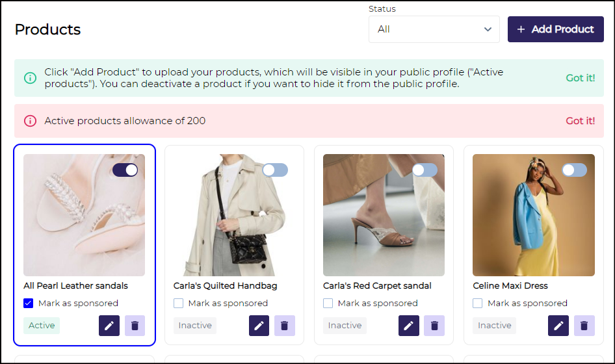Delete the All Pearl Leather sandals product
The height and width of the screenshot is (364, 615).
pyautogui.click(x=135, y=326)
